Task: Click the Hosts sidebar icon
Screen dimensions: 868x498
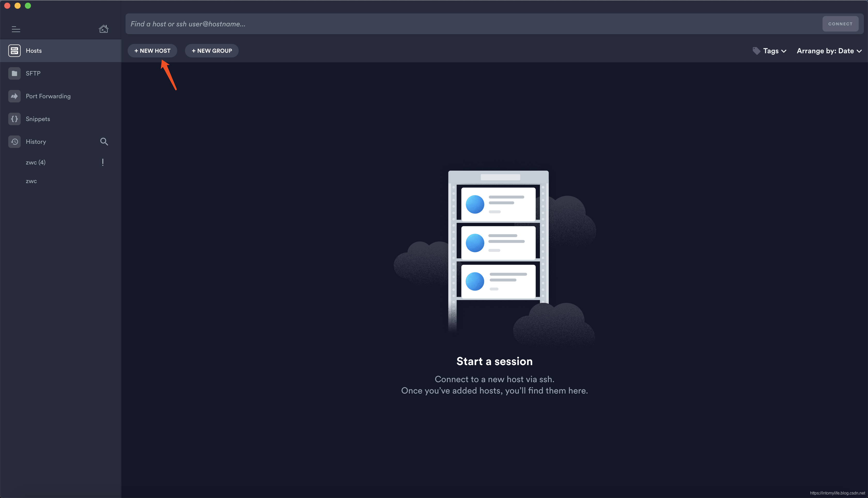Action: click(x=14, y=51)
